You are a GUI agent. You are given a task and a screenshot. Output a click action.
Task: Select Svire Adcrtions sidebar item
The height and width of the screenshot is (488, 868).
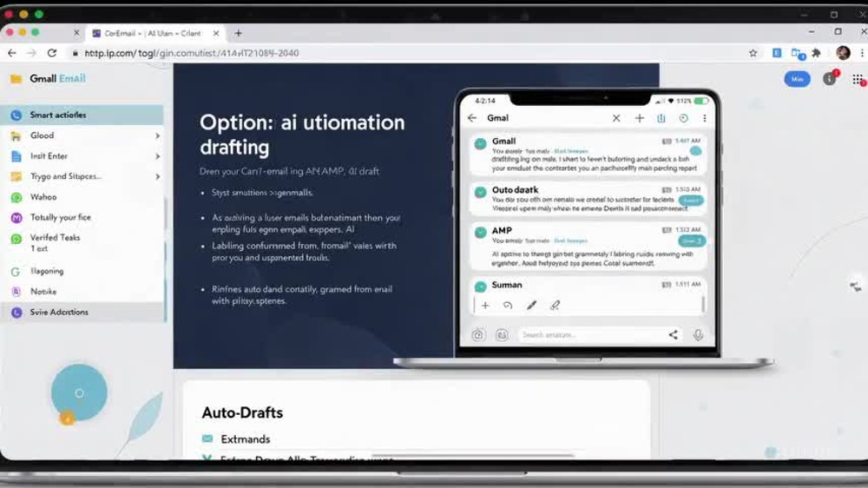(x=82, y=313)
